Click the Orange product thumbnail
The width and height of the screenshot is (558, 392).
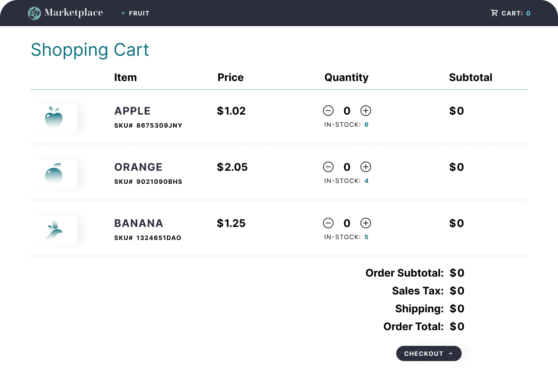coord(54,174)
